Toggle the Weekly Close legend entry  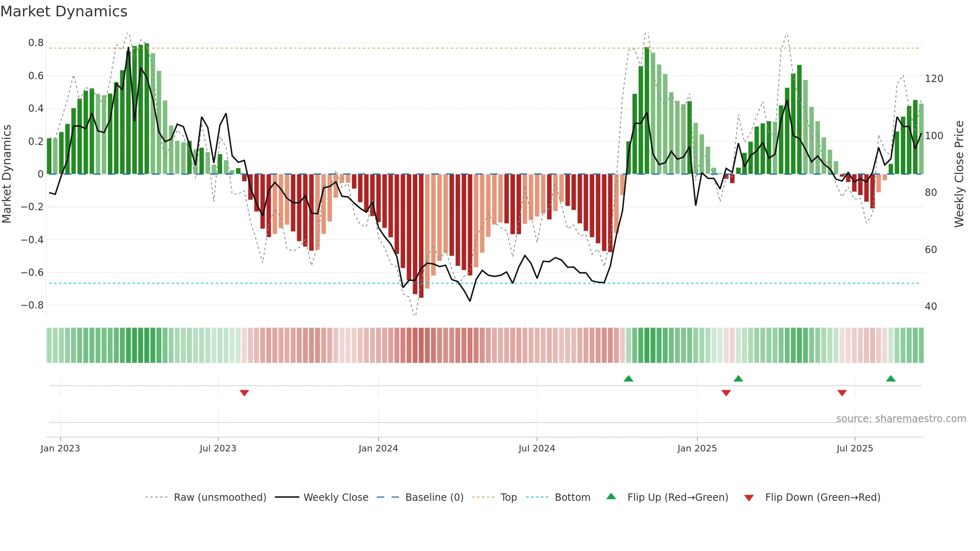click(x=322, y=497)
